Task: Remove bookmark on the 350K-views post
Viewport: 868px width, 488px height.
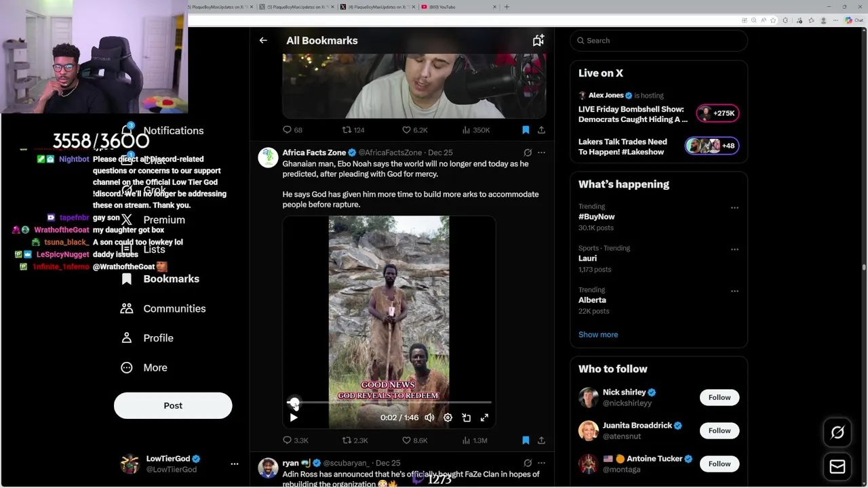Action: click(526, 130)
